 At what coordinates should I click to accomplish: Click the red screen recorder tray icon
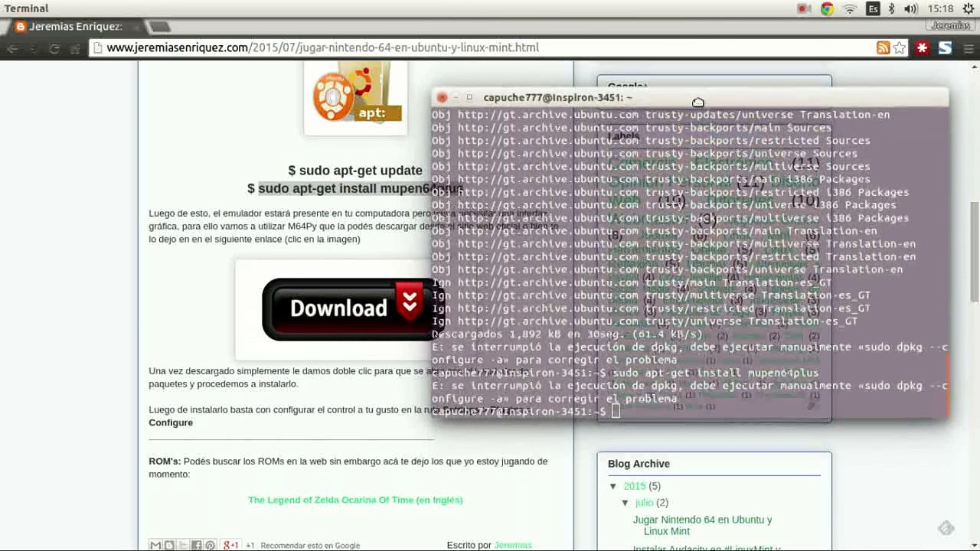coord(804,9)
